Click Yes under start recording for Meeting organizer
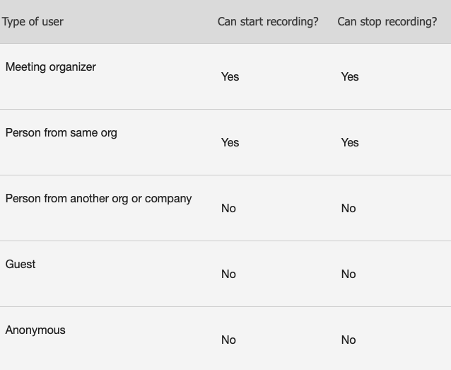Viewport: 451px width, 370px height. [x=230, y=77]
